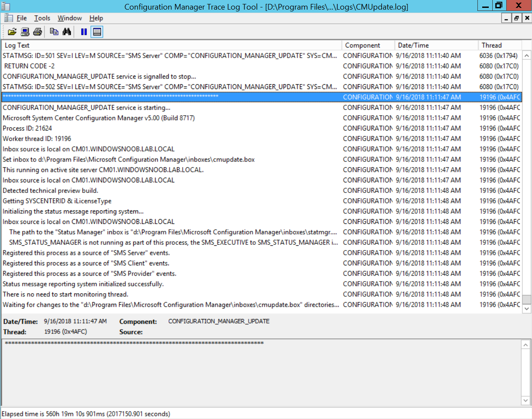The image size is (532, 419).
Task: Open the Window menu
Action: click(x=70, y=18)
